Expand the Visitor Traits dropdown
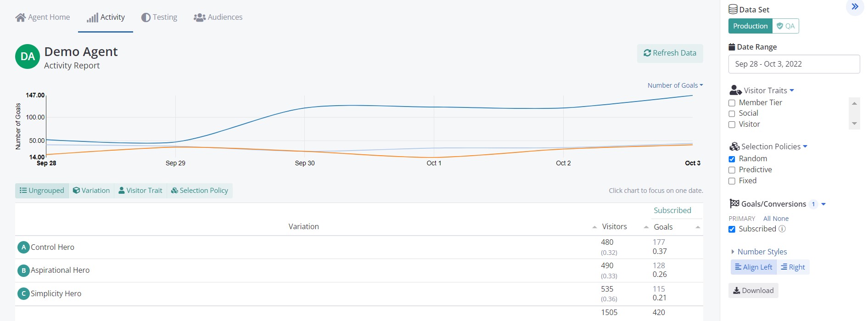Screen dimensions: 868x321 (x=792, y=90)
